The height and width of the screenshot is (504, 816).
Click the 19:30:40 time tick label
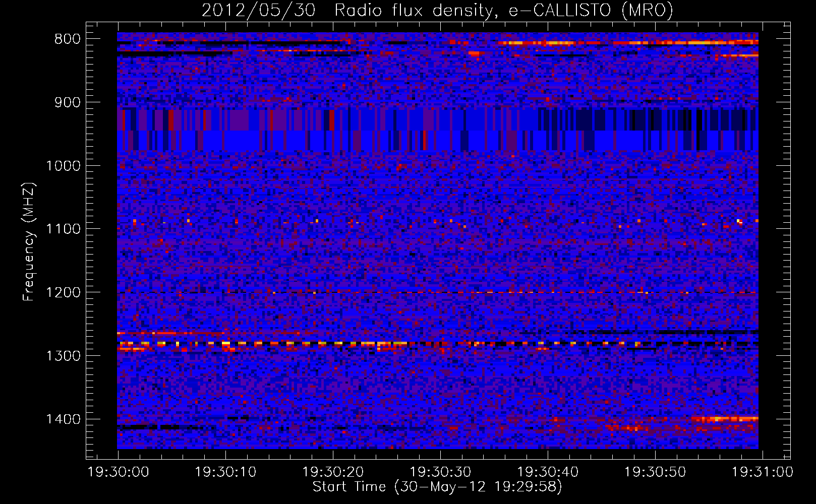tap(548, 472)
